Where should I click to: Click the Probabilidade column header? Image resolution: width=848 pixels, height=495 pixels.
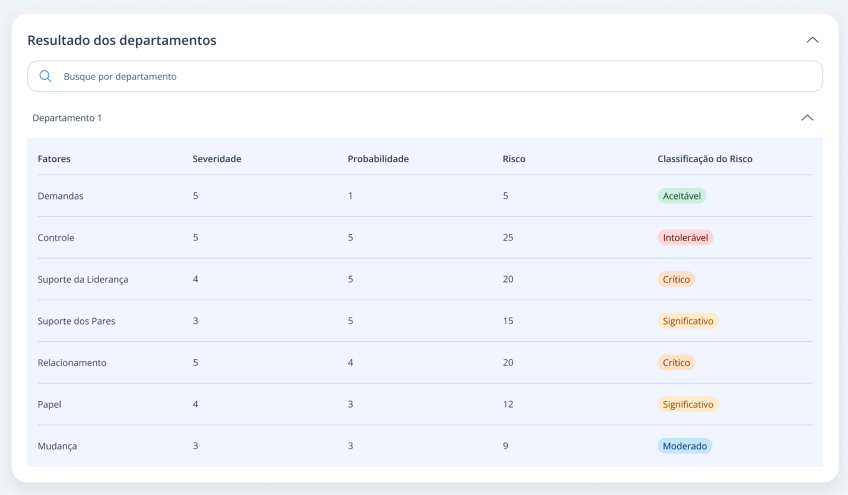click(378, 159)
